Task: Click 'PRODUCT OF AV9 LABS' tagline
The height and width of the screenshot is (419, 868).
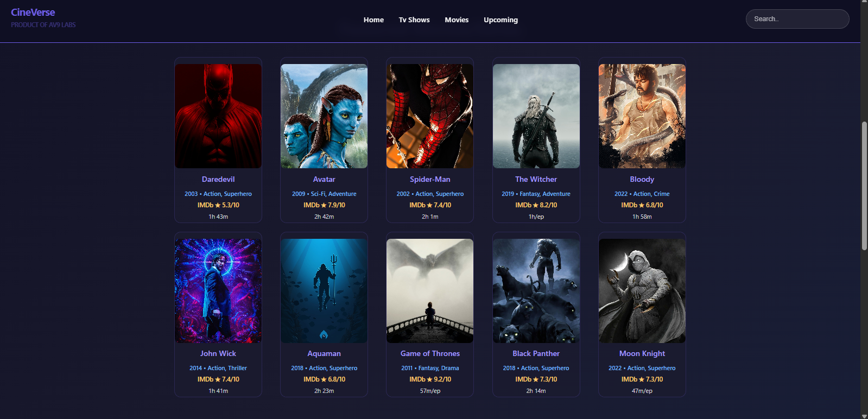Action: coord(43,25)
